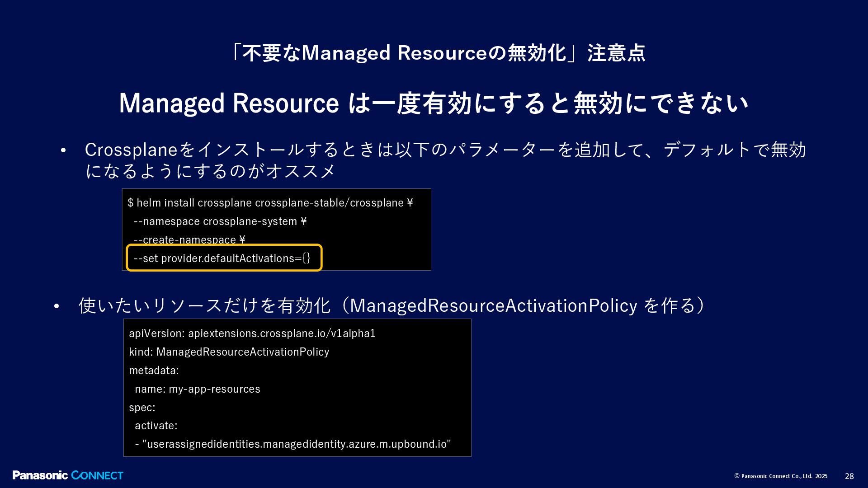The height and width of the screenshot is (488, 868).
Task: Click the kind: ManagedResourceActivationPolicy line
Action: pos(229,352)
